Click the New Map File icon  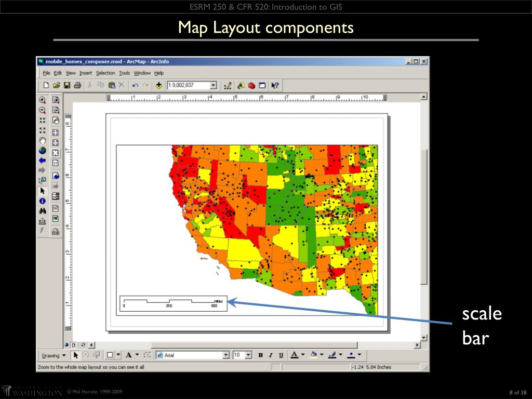coord(46,85)
